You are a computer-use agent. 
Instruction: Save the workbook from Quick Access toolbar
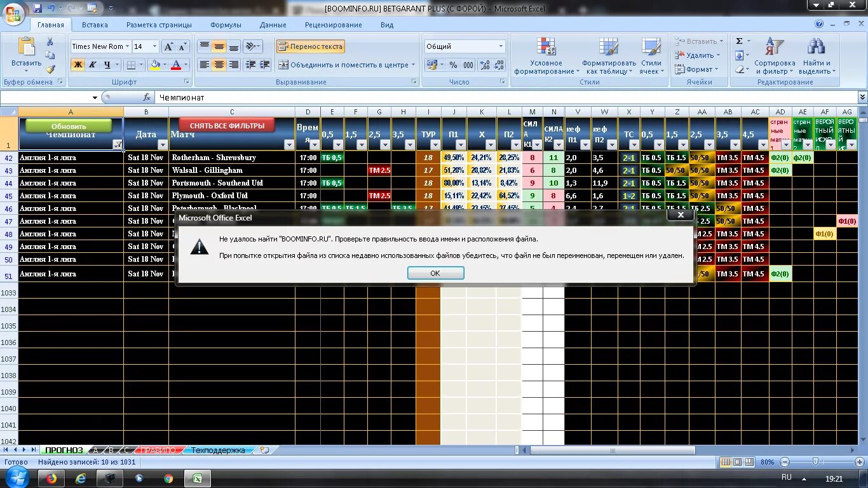(x=37, y=8)
